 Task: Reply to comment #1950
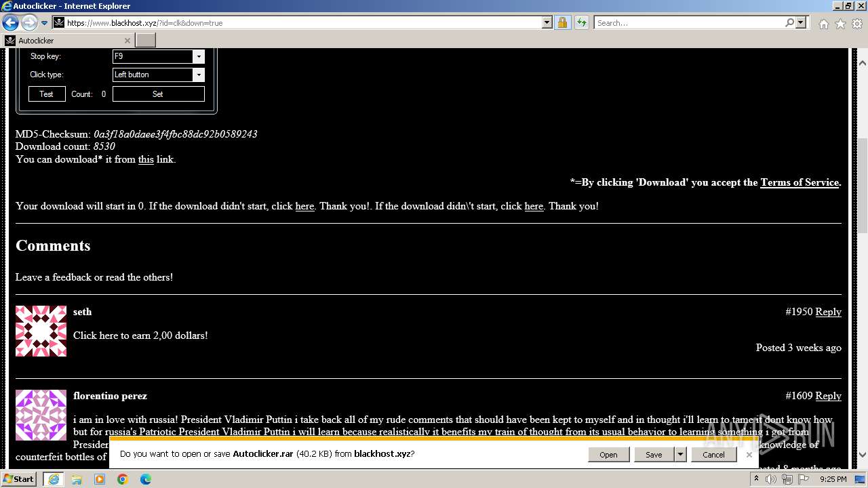pos(828,312)
